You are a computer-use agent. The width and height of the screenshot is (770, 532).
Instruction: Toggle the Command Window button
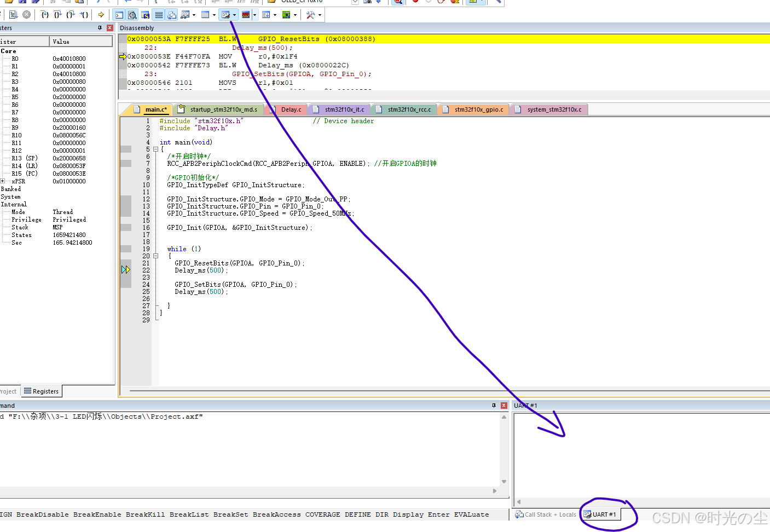pos(119,15)
